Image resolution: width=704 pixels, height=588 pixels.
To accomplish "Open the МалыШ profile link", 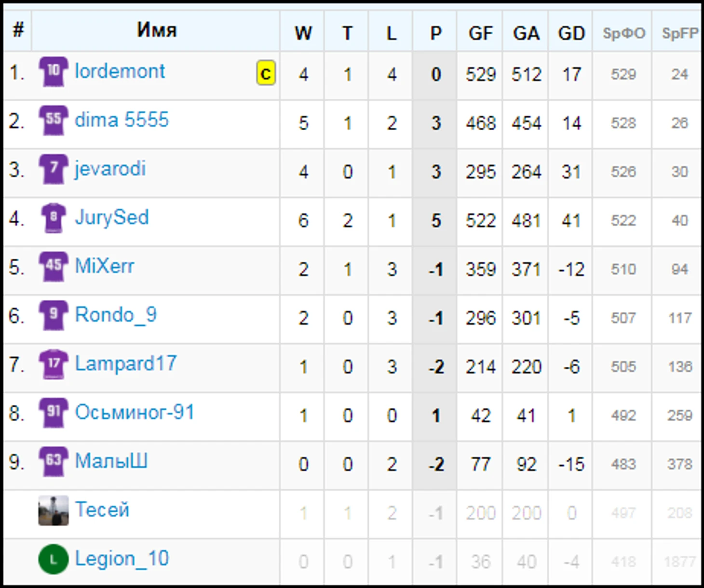I will 111,461.
